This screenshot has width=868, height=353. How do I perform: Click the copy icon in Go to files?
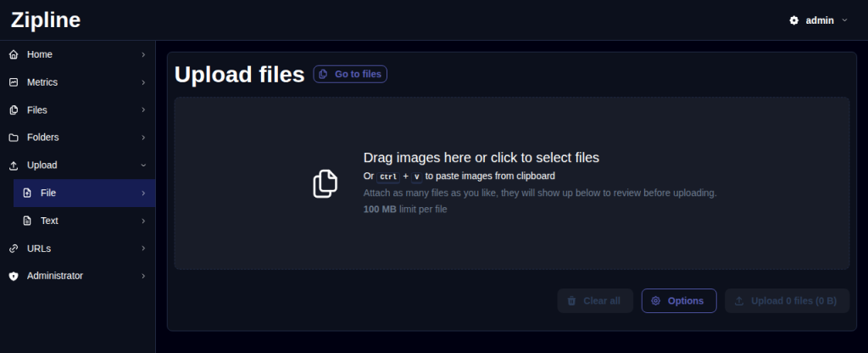(323, 75)
